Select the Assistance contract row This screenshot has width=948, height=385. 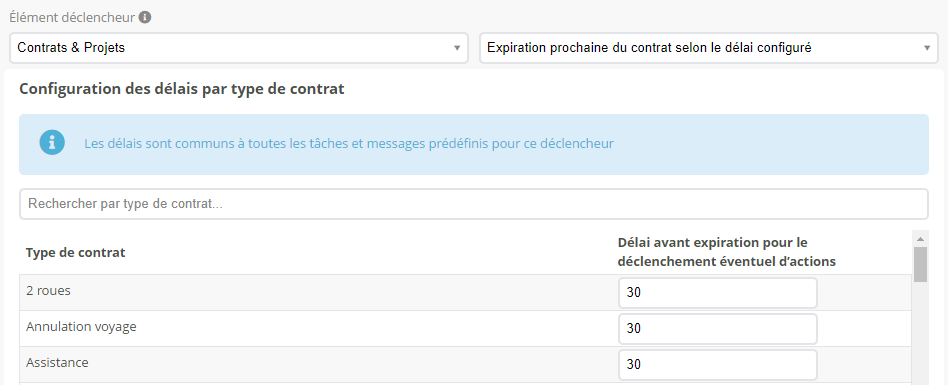[x=466, y=364]
